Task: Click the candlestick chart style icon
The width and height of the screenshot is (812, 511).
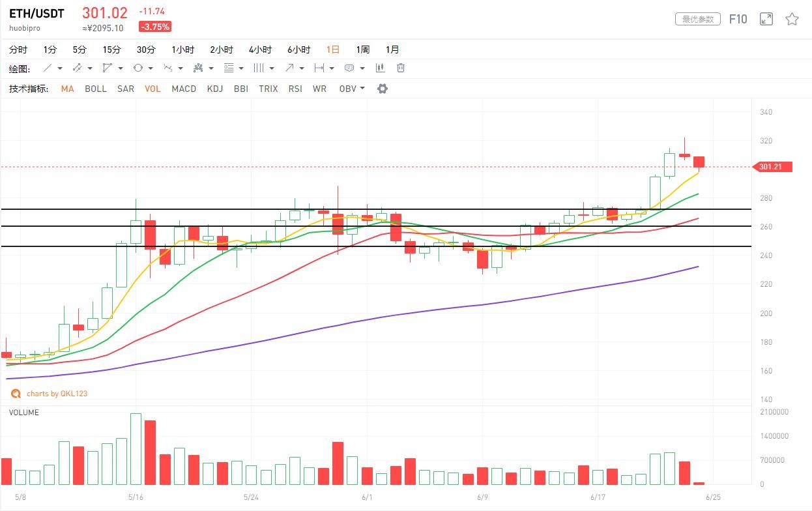Action: [x=380, y=68]
